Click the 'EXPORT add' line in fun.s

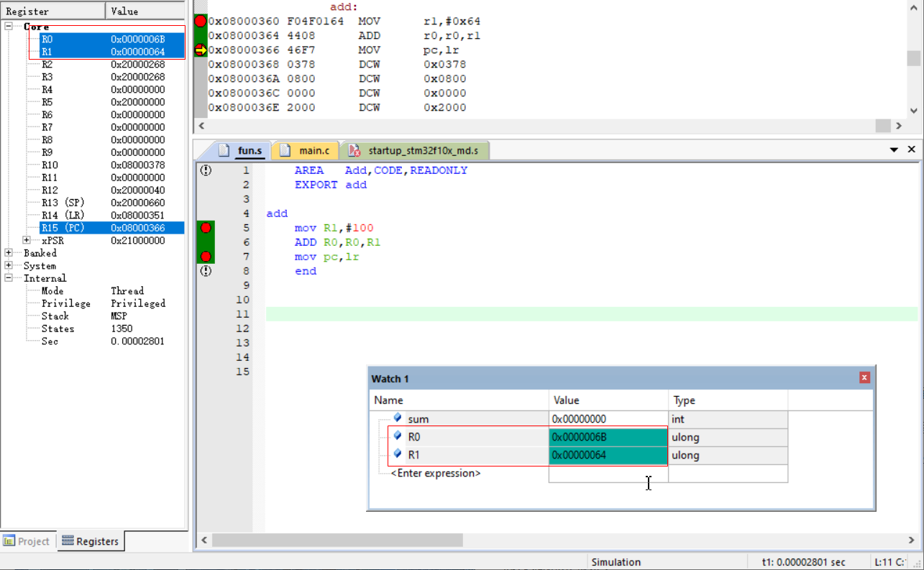(x=331, y=185)
